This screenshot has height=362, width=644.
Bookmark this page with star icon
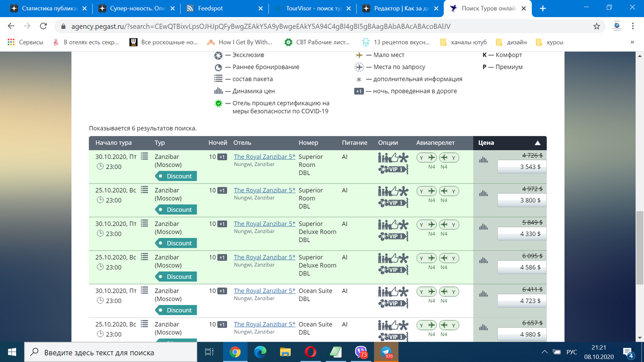597,26
